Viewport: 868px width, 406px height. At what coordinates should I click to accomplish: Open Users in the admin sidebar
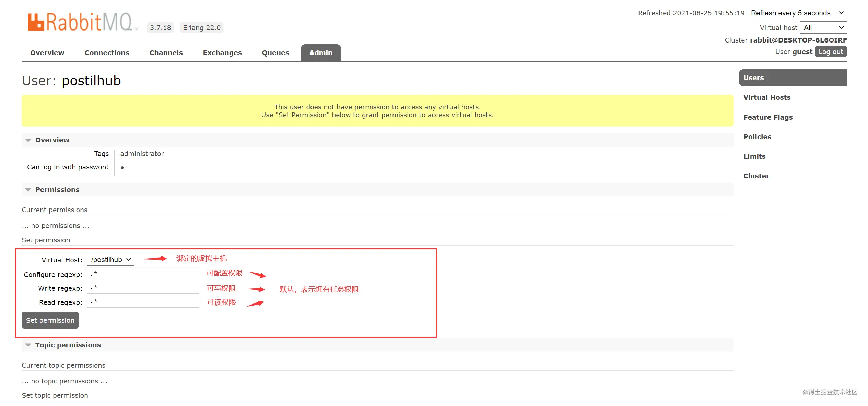click(793, 78)
